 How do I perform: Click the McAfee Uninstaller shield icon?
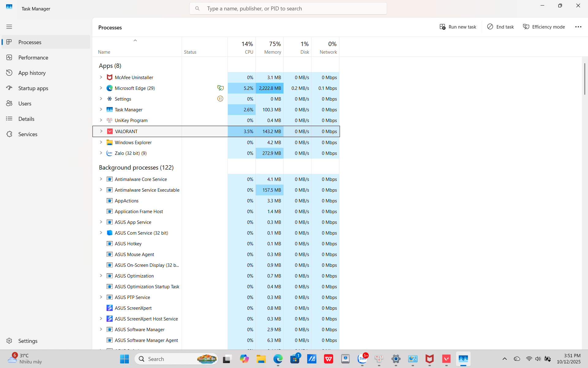coord(109,77)
